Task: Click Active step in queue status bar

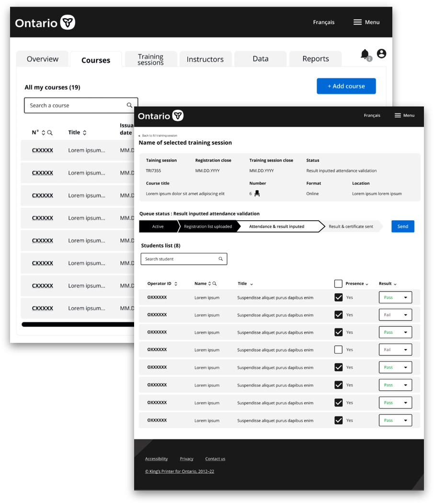Action: pos(158,226)
